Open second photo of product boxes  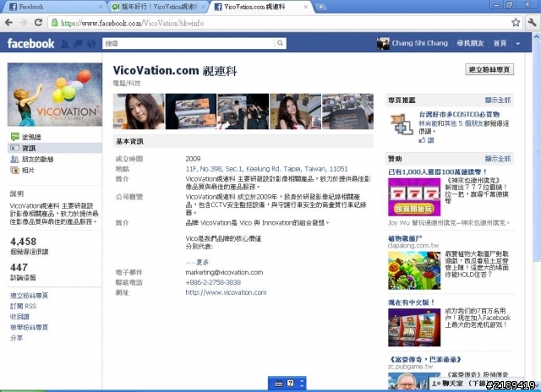[191, 112]
